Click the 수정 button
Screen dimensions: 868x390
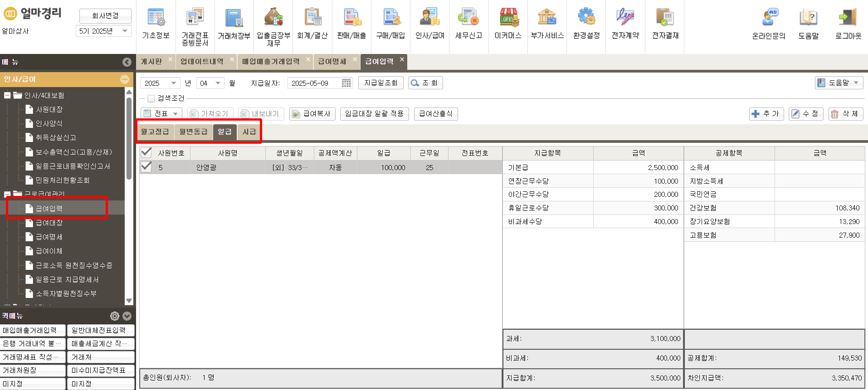[806, 114]
